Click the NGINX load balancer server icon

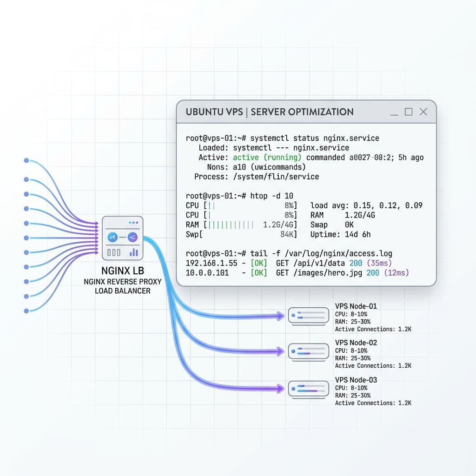pos(123,238)
